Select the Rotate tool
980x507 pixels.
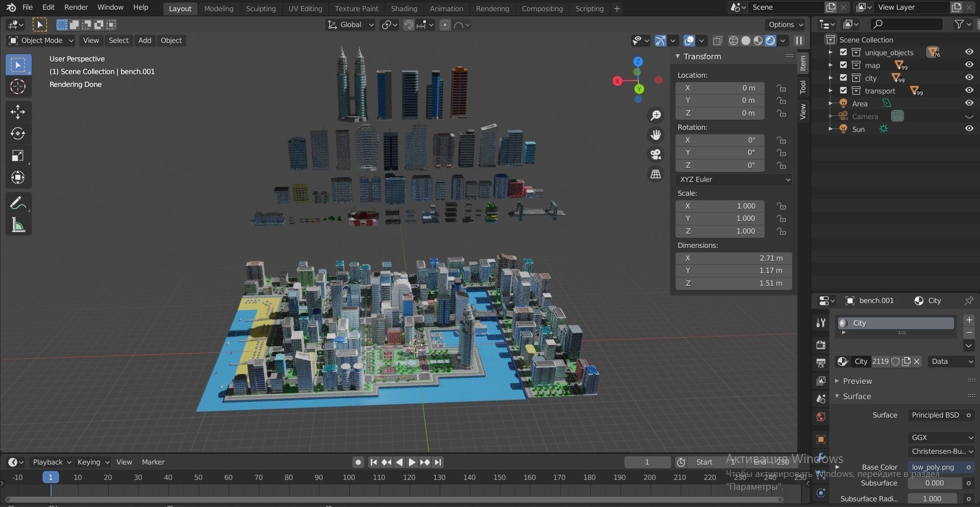pyautogui.click(x=18, y=133)
